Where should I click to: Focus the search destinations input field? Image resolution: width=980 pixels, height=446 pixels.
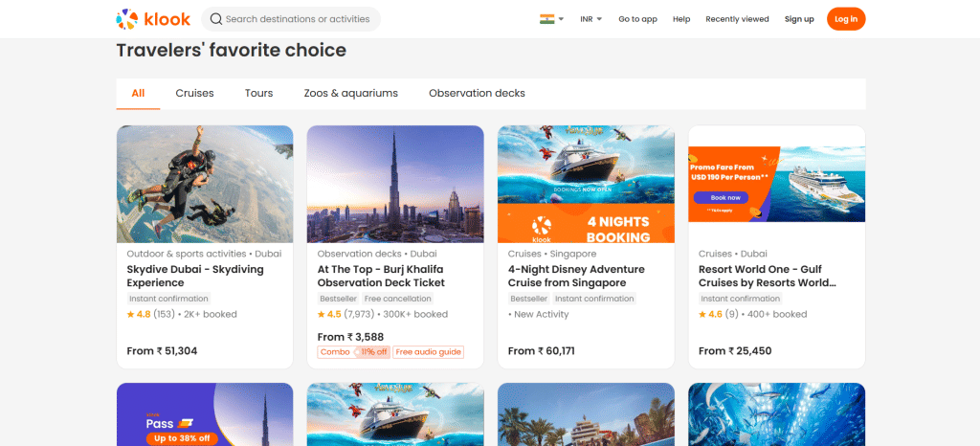pyautogui.click(x=299, y=19)
